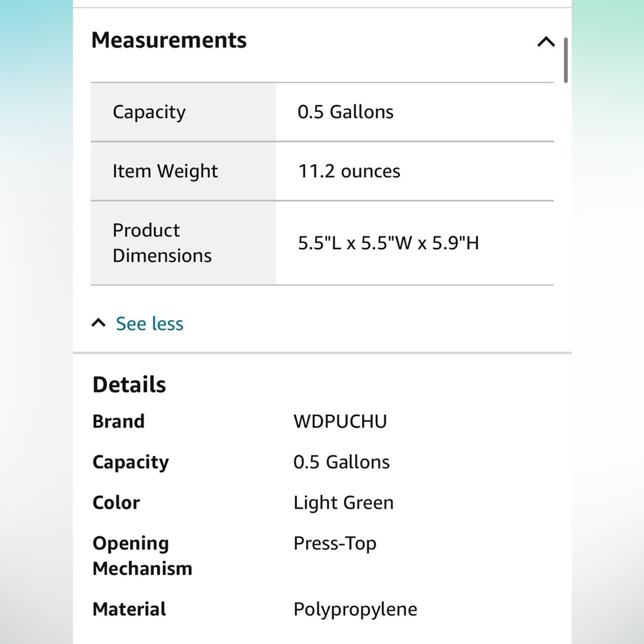Viewport: 644px width, 644px height.
Task: Click the Polypropylene material value
Action: tap(355, 609)
